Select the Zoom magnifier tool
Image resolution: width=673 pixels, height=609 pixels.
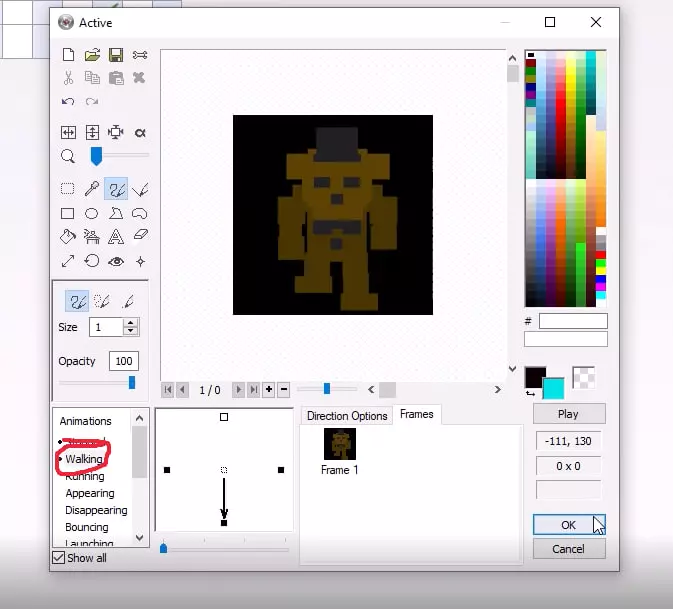[x=68, y=156]
